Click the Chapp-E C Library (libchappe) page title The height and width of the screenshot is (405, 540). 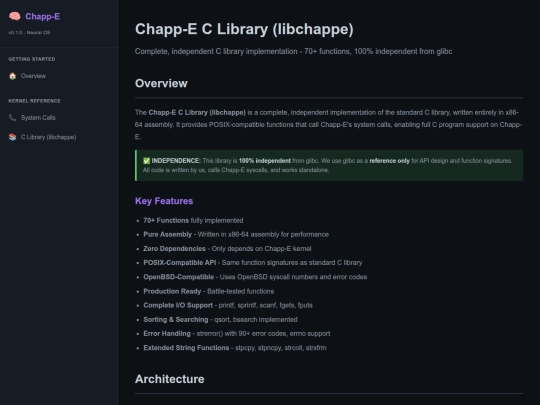pyautogui.click(x=244, y=29)
